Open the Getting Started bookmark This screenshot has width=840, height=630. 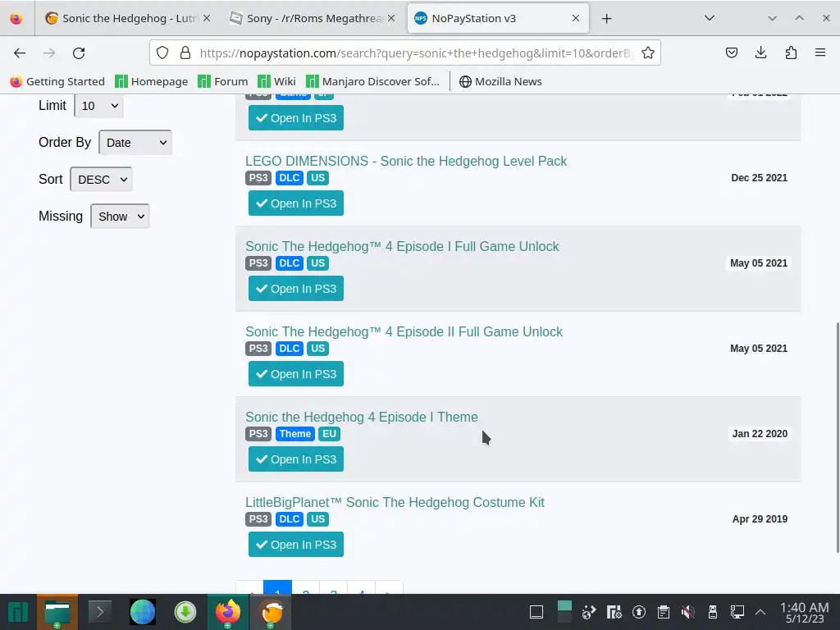57,81
